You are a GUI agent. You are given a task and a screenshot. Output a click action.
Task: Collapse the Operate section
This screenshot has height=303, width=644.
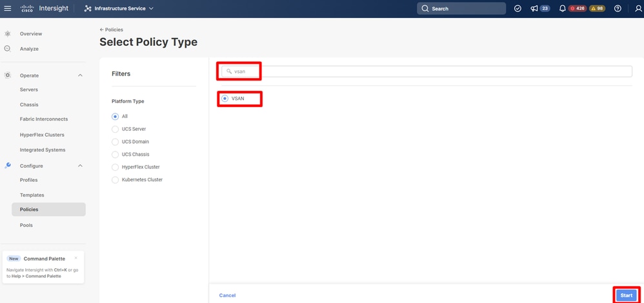click(81, 75)
